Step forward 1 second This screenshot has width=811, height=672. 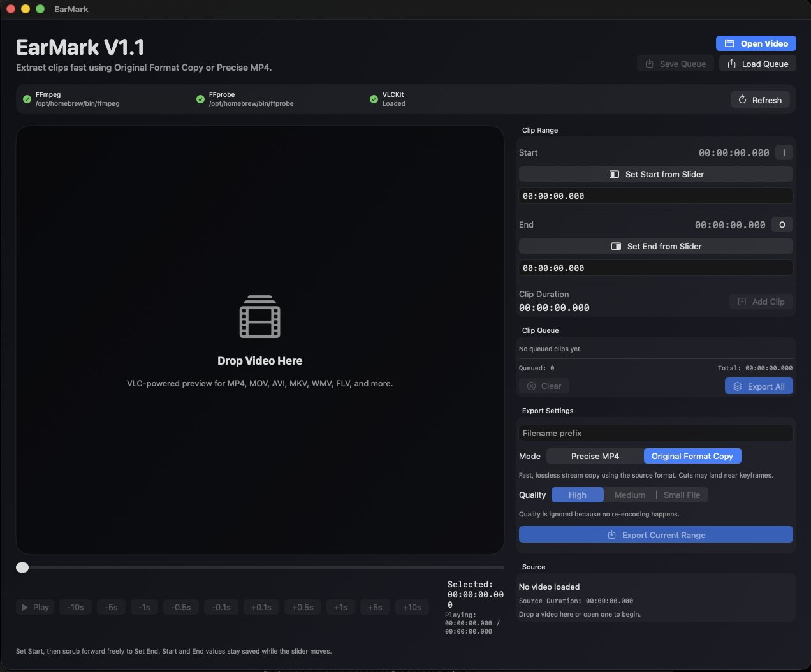[340, 607]
